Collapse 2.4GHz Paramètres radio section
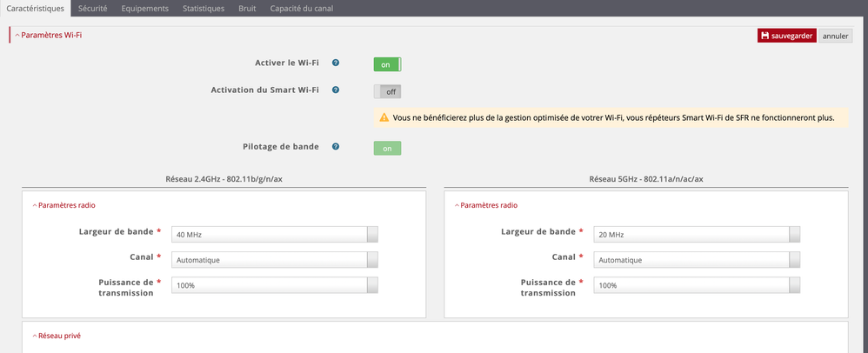The height and width of the screenshot is (353, 868). [63, 205]
